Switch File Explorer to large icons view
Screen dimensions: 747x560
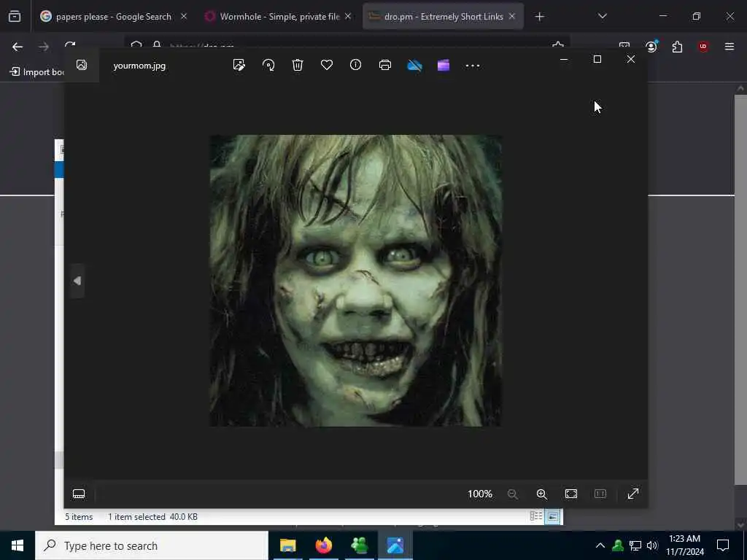(x=553, y=516)
